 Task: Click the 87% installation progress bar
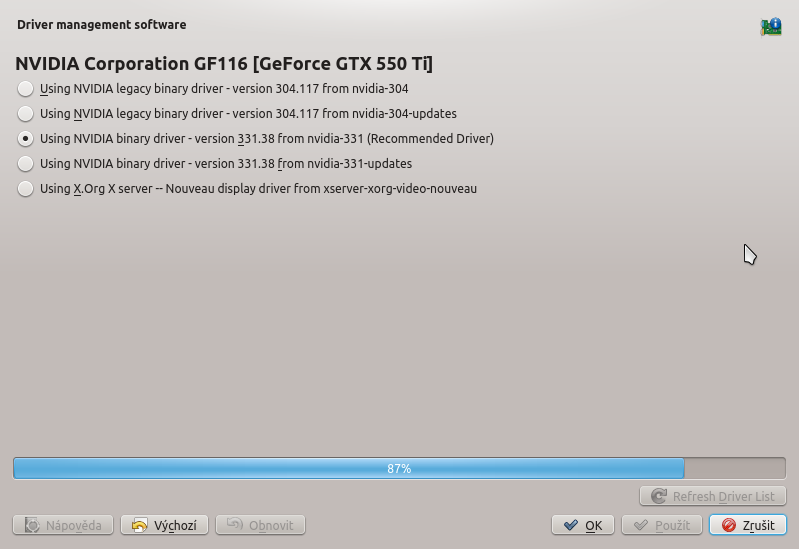pos(400,468)
